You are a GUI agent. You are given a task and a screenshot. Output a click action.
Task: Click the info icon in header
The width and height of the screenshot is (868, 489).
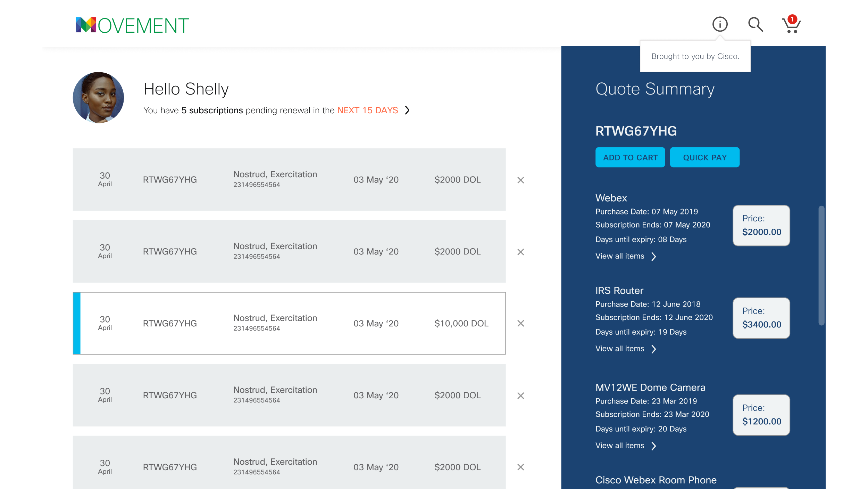tap(720, 24)
